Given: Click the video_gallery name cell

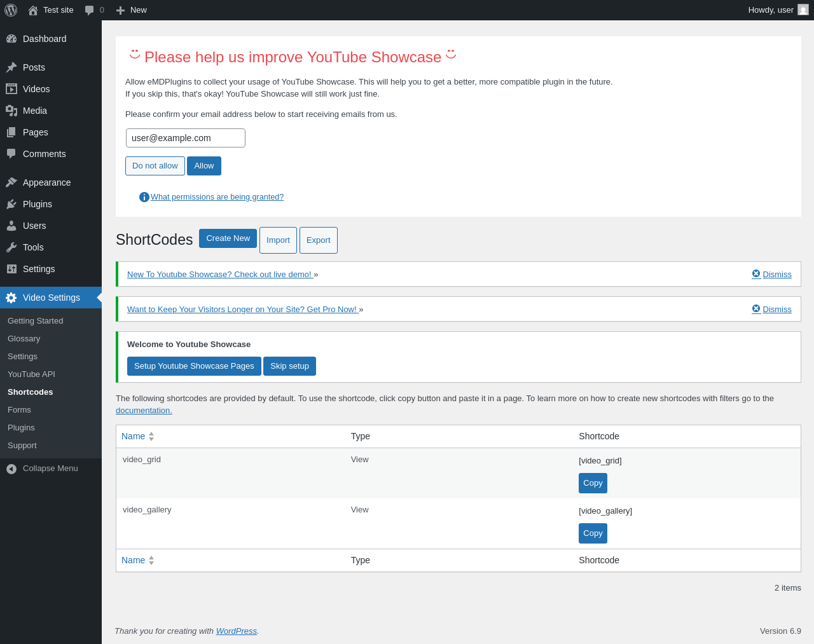Looking at the screenshot, I should click(x=147, y=510).
